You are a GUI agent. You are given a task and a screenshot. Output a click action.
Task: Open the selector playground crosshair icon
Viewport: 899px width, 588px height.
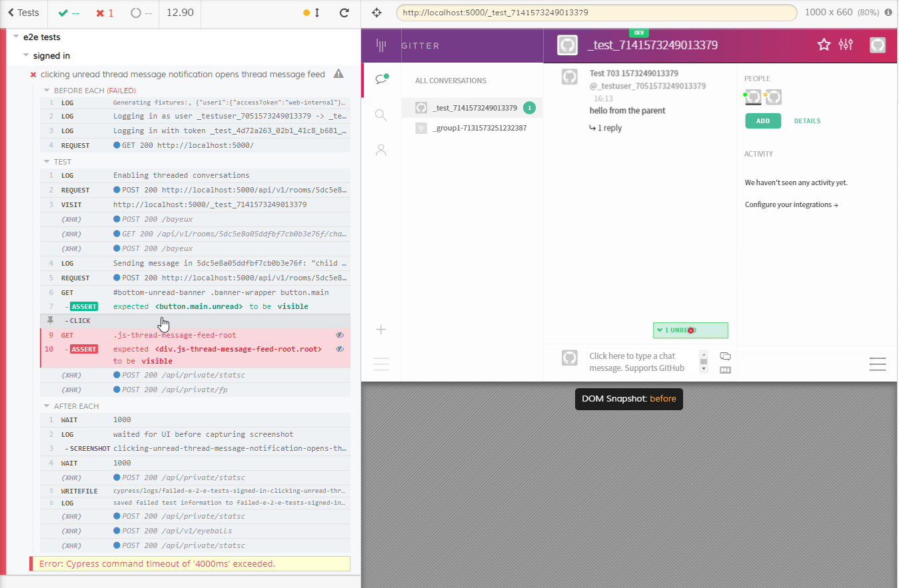[x=377, y=13]
